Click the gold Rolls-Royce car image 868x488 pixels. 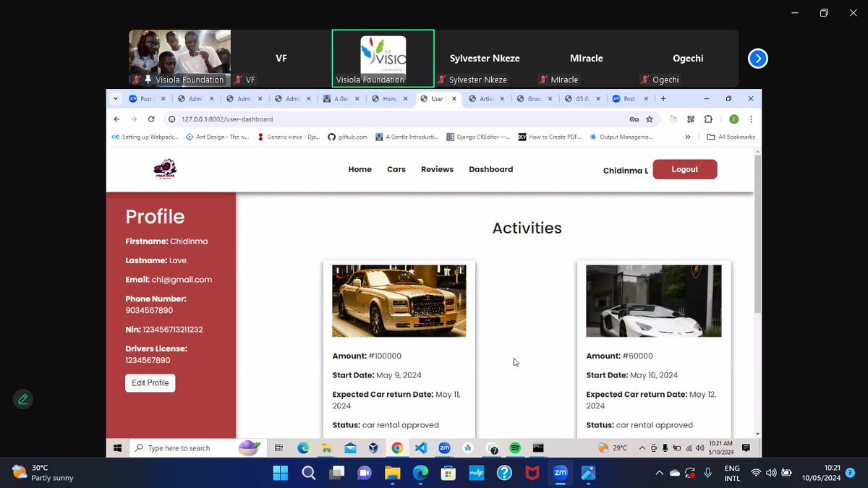pyautogui.click(x=399, y=301)
